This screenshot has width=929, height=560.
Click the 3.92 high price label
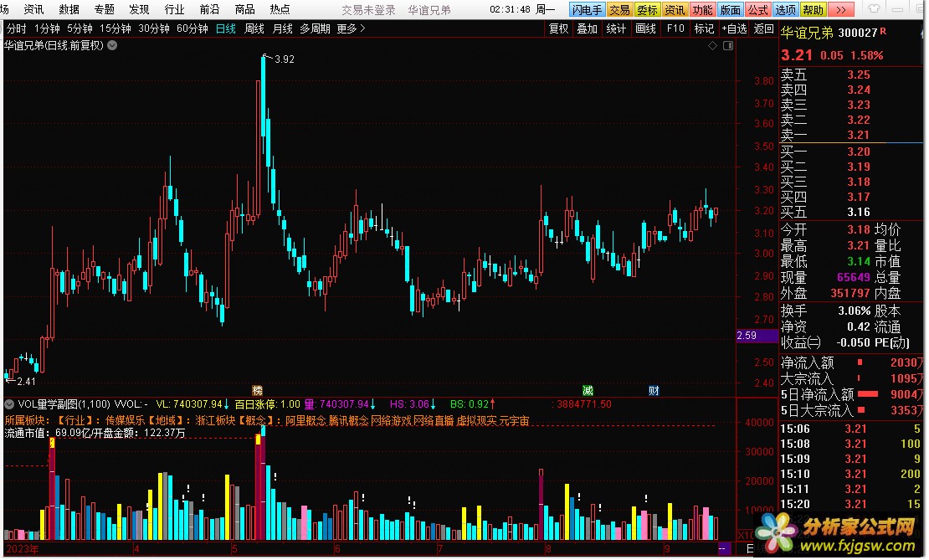tap(285, 59)
